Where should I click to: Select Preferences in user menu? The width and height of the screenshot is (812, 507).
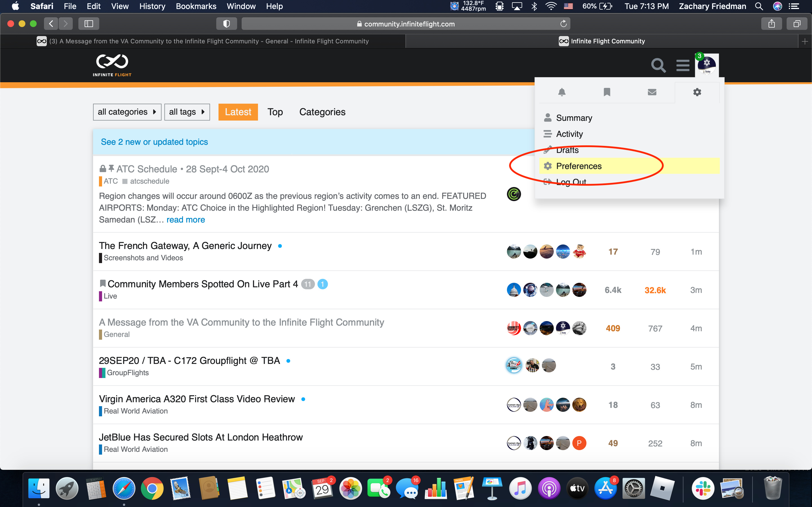click(x=579, y=166)
